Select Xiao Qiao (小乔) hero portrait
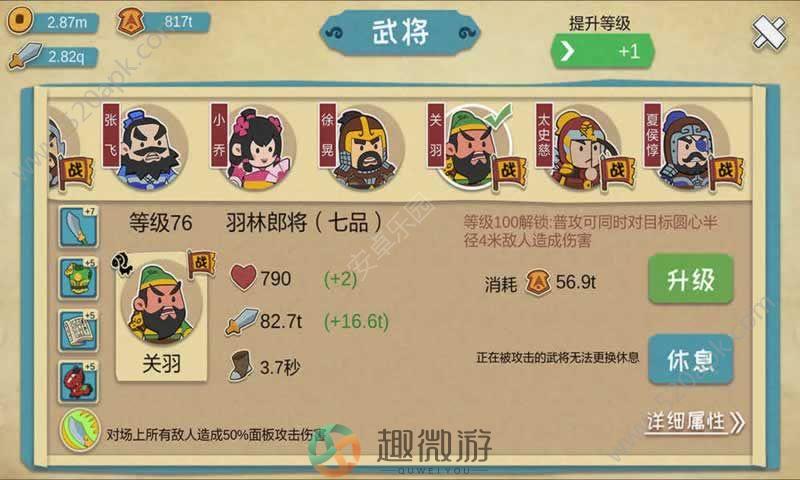800x480 pixels. 255,148
